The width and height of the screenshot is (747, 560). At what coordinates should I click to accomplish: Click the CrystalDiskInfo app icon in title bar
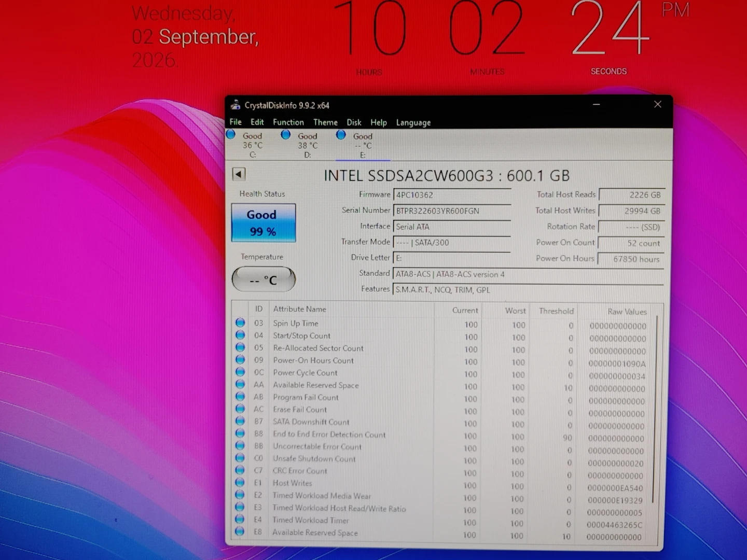click(x=236, y=105)
